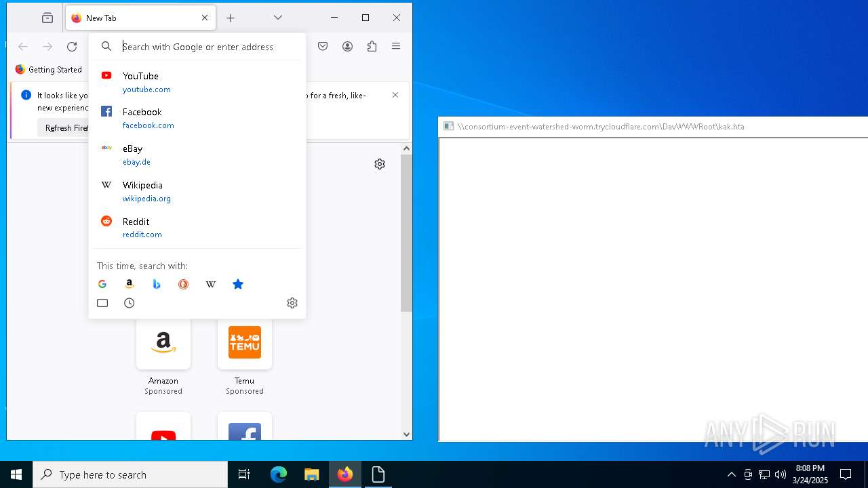The image size is (868, 488).
Task: Search this time with Bing icon
Action: click(157, 284)
